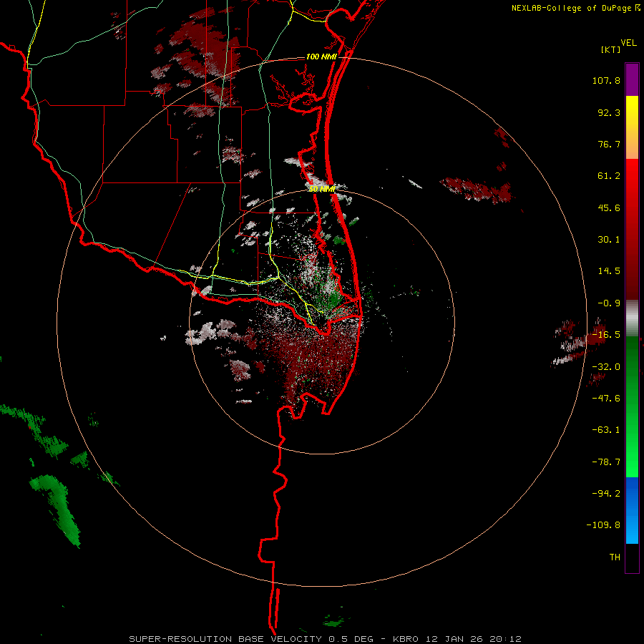Viewport: 644px width, 644px height.
Task: Select the -16.5 velocity scale value
Action: pos(606,335)
